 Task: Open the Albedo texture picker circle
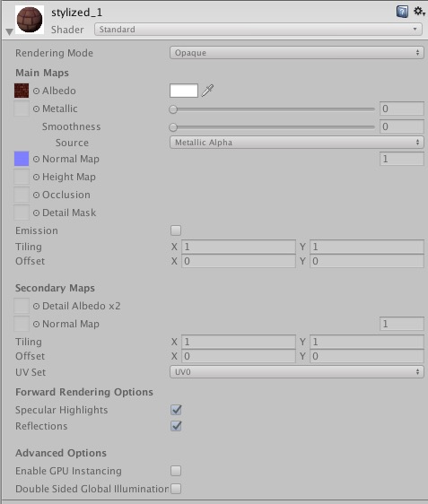click(36, 91)
